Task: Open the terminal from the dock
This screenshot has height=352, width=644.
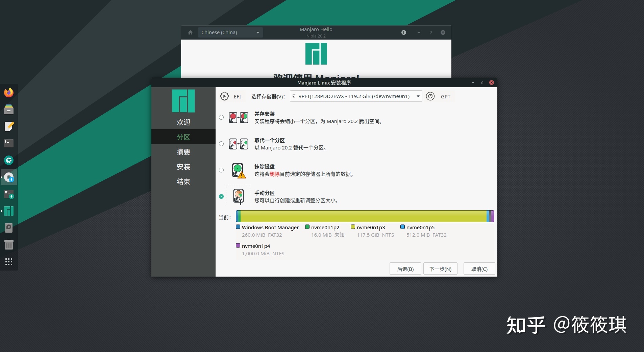Action: click(9, 143)
